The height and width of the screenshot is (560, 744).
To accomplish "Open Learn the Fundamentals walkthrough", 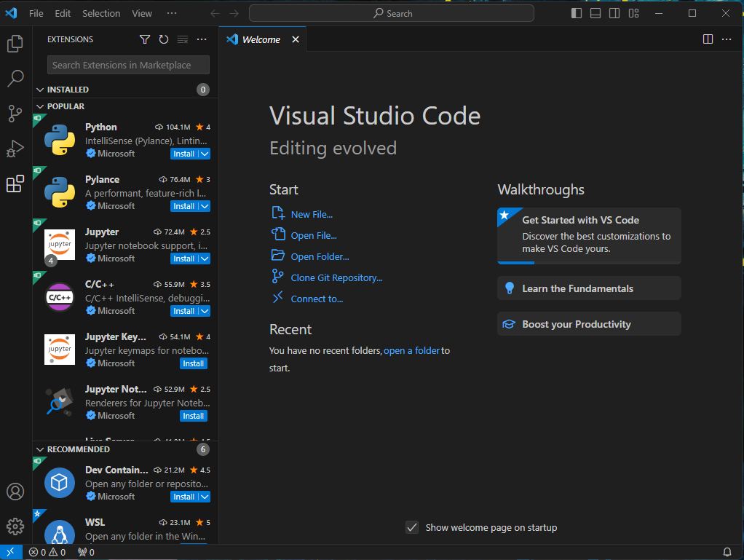I will (589, 288).
